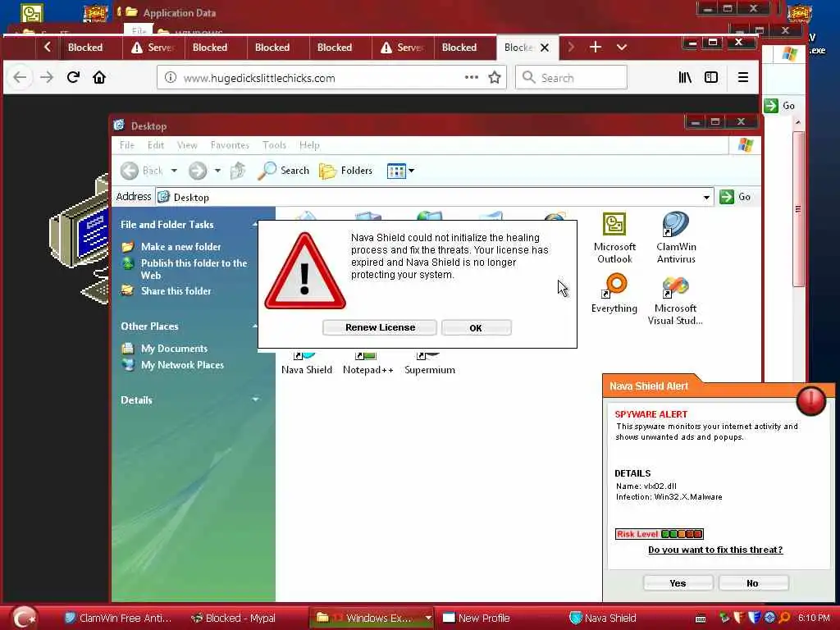Open the list all tabs dropdown
Screen dimensions: 840x630
[622, 47]
